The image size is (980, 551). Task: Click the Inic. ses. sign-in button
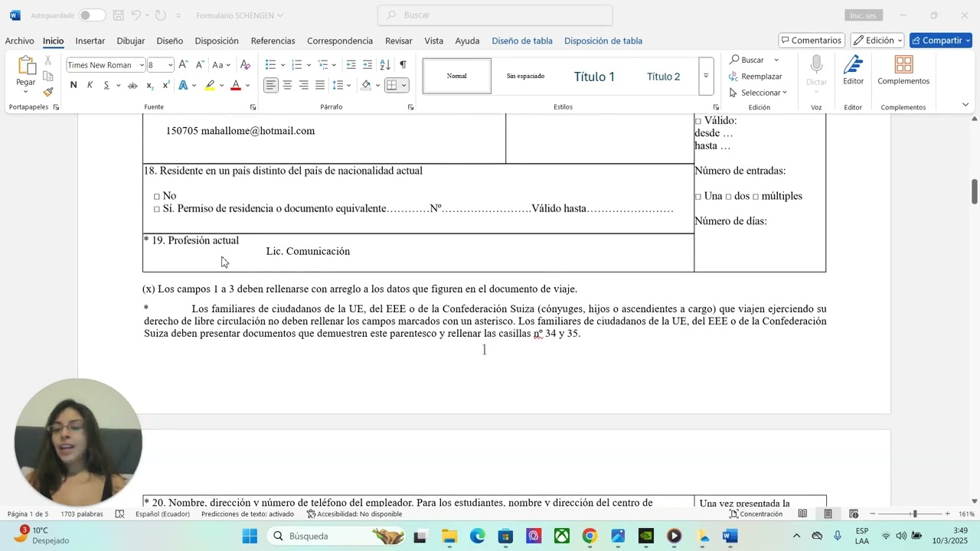pyautogui.click(x=865, y=15)
